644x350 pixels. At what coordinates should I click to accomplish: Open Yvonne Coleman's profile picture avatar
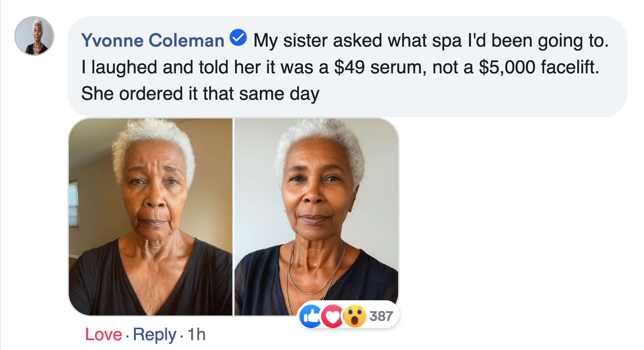(34, 36)
